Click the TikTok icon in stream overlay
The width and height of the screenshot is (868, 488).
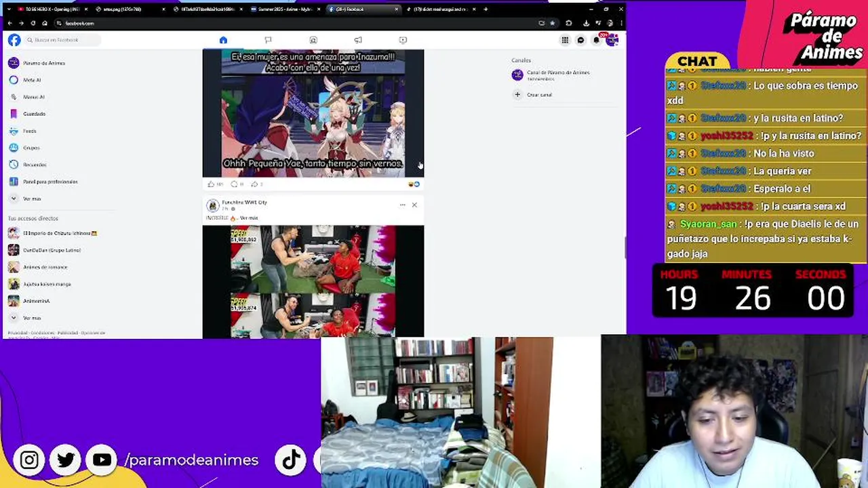tap(291, 460)
